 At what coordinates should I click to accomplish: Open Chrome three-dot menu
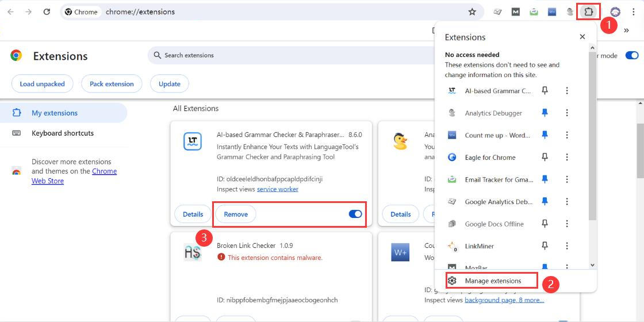point(633,12)
